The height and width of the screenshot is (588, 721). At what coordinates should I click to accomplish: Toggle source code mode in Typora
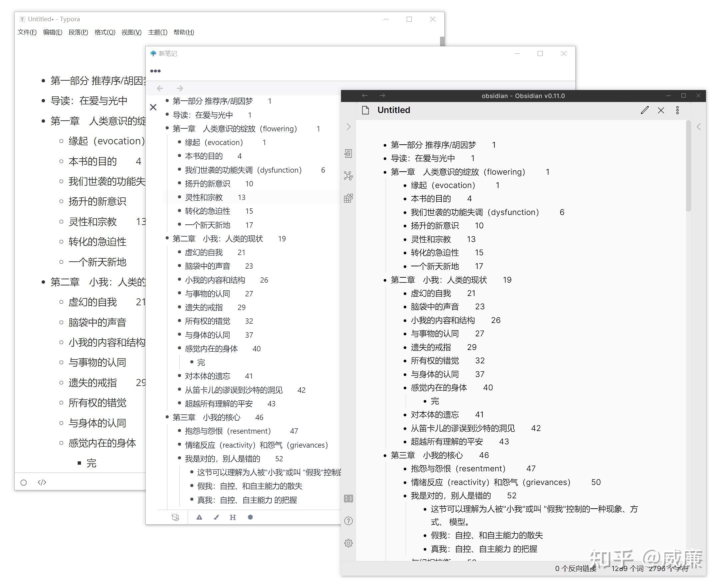[x=42, y=482]
